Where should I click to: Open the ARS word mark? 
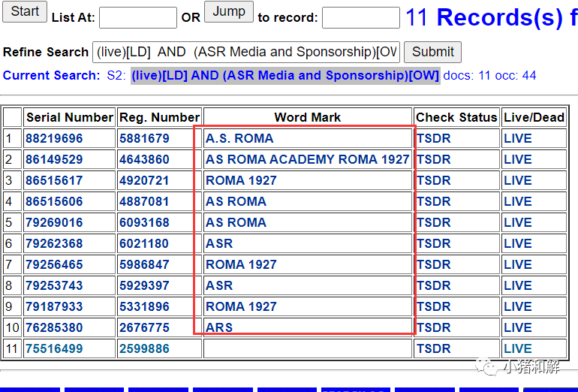pyautogui.click(x=219, y=327)
